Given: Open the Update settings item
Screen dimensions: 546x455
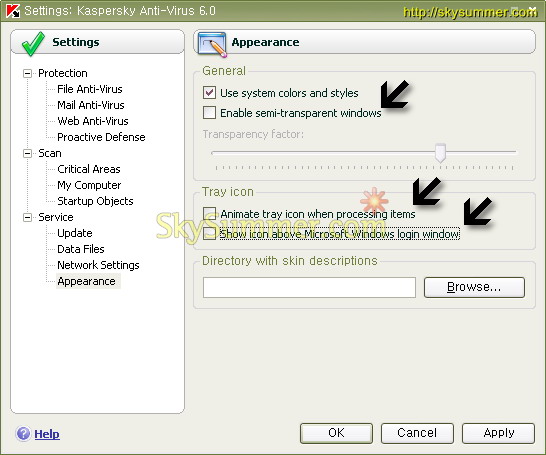Looking at the screenshot, I should (x=75, y=233).
